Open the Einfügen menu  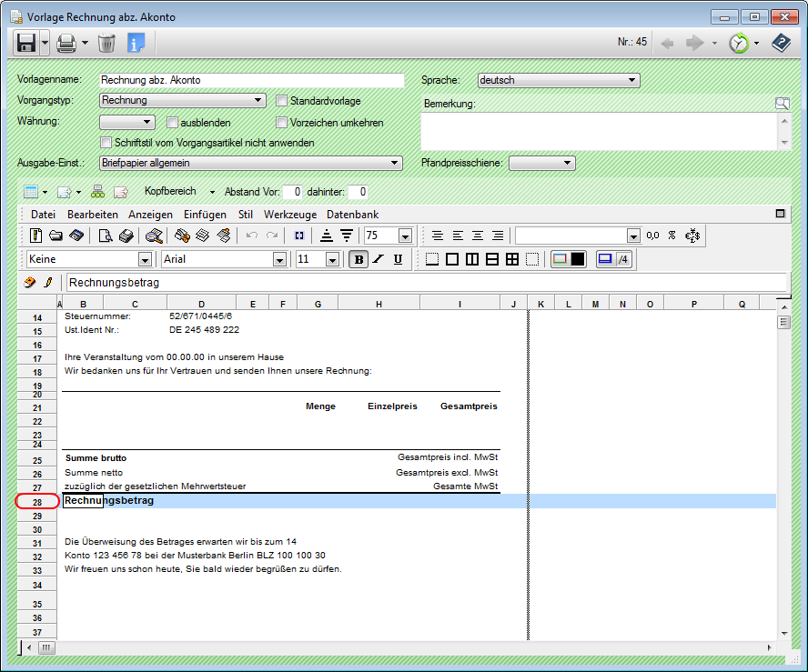pyautogui.click(x=205, y=215)
